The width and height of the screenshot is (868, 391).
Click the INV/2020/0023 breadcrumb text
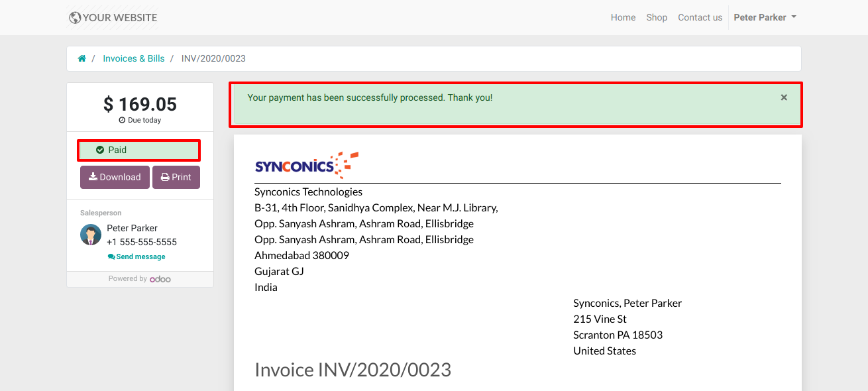(x=213, y=58)
